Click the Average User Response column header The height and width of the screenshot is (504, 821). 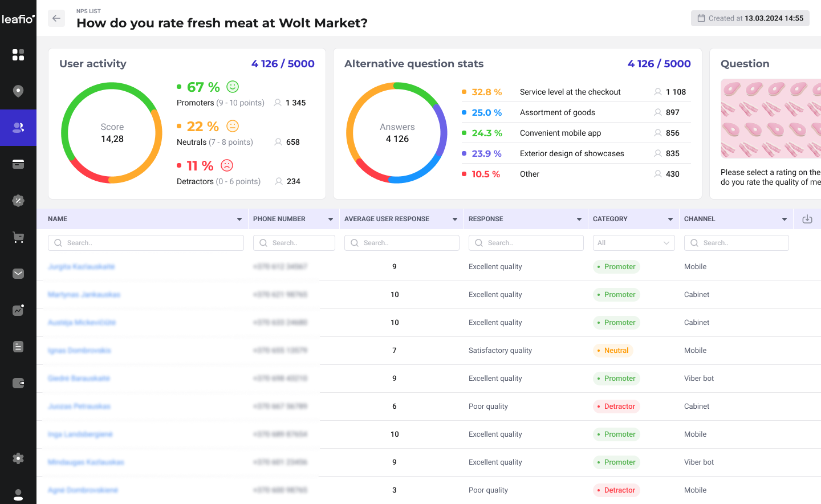pos(387,219)
